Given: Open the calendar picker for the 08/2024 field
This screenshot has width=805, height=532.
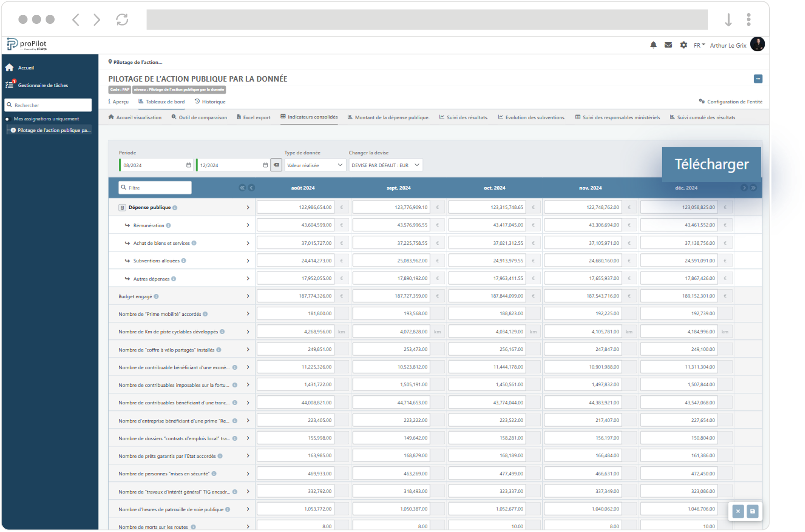Looking at the screenshot, I should pos(189,165).
